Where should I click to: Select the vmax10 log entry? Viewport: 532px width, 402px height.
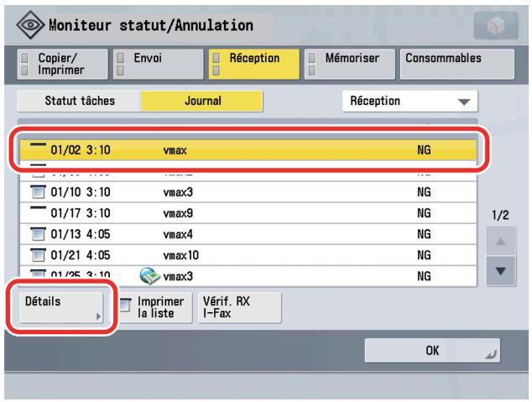click(x=248, y=255)
